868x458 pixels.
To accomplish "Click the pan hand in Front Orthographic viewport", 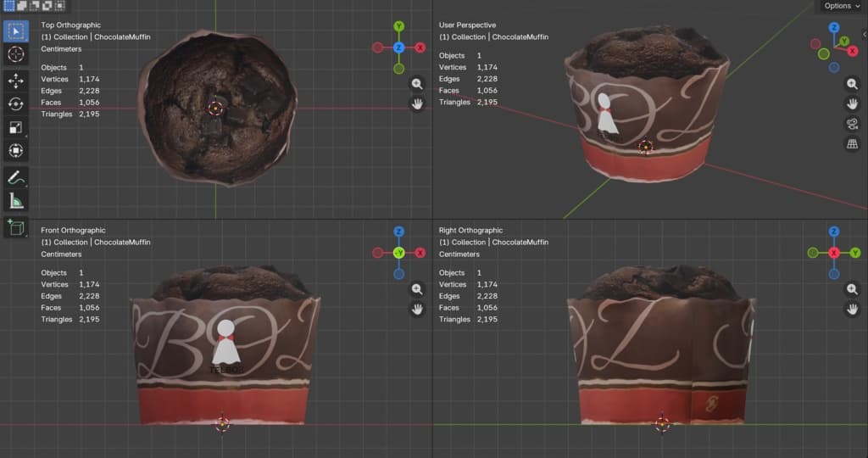I will click(x=417, y=309).
